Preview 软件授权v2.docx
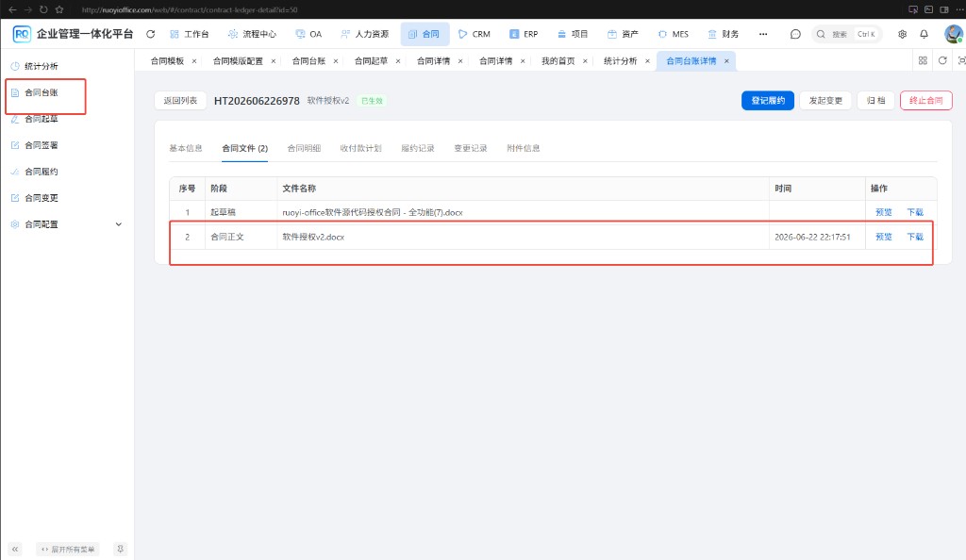Screen dimensions: 966x560 click(x=883, y=237)
